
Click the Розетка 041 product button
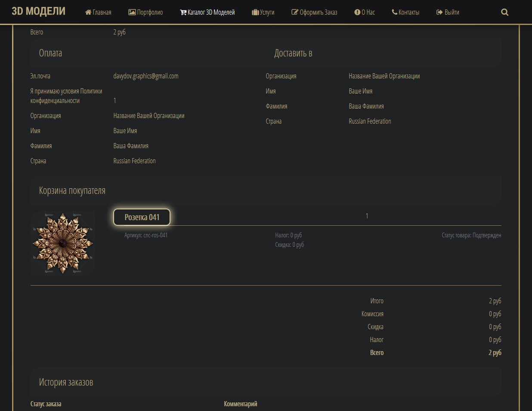tap(142, 217)
